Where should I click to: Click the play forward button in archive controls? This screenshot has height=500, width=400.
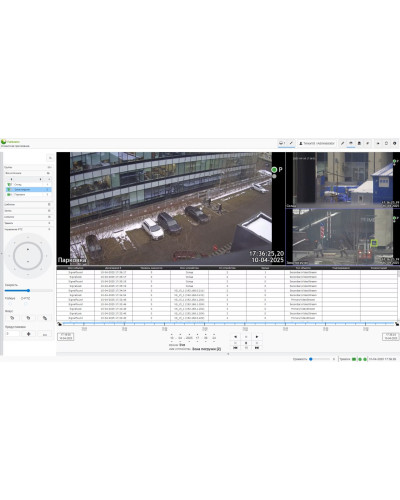pyautogui.click(x=257, y=337)
